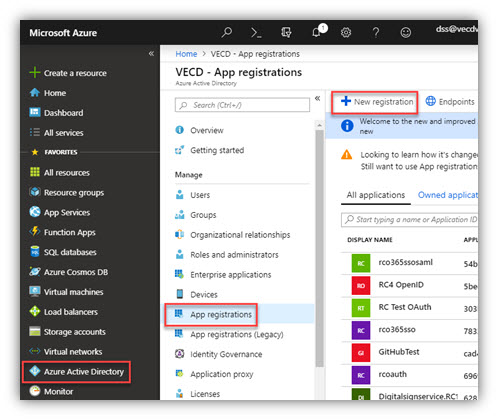498x420 pixels.
Task: Click the welcome info banner
Action: pos(402,126)
